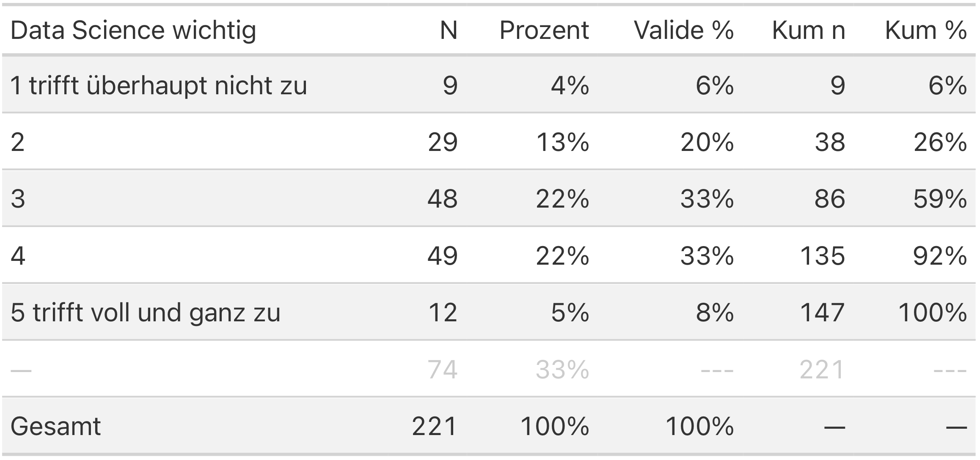Image resolution: width=980 pixels, height=460 pixels.
Task: Select the 'Kum n' column header
Action: tap(809, 30)
